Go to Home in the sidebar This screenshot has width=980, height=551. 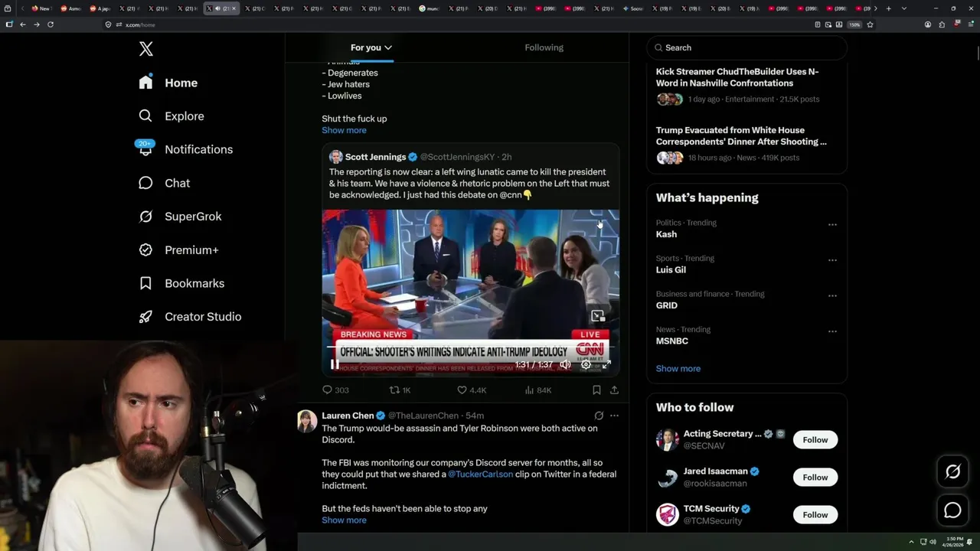click(168, 83)
